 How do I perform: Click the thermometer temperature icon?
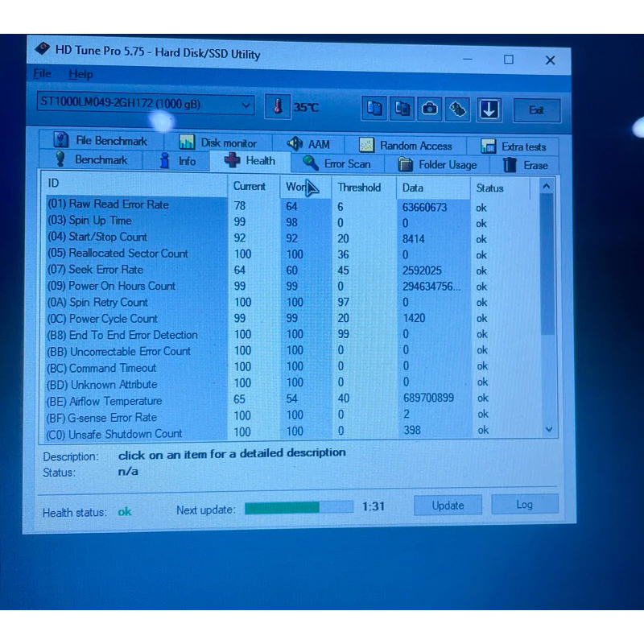[x=278, y=106]
